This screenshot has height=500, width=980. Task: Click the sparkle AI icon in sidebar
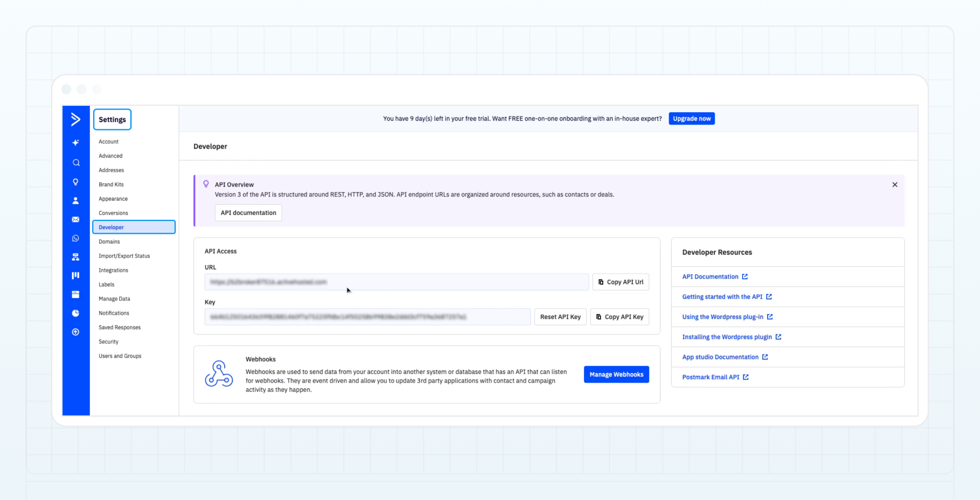point(76,142)
